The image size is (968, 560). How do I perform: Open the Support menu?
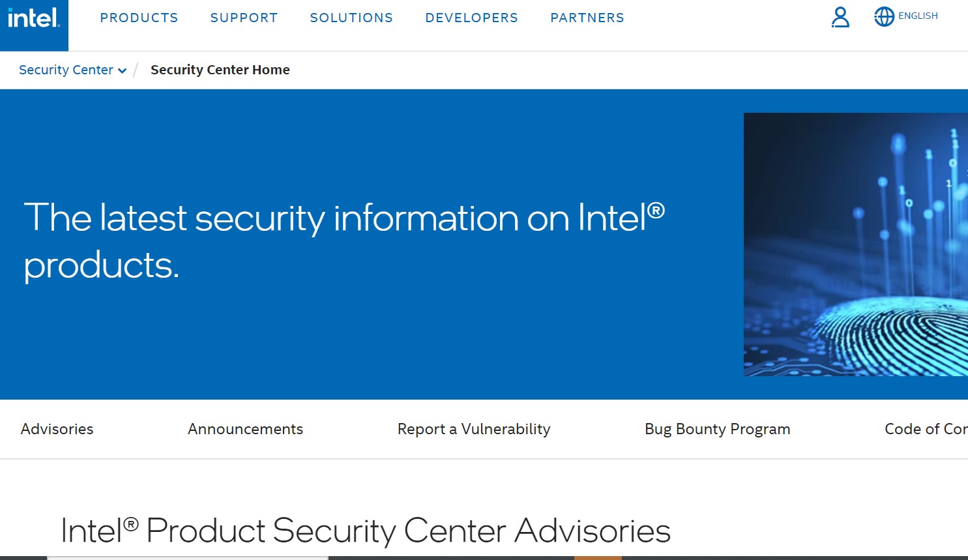point(244,18)
